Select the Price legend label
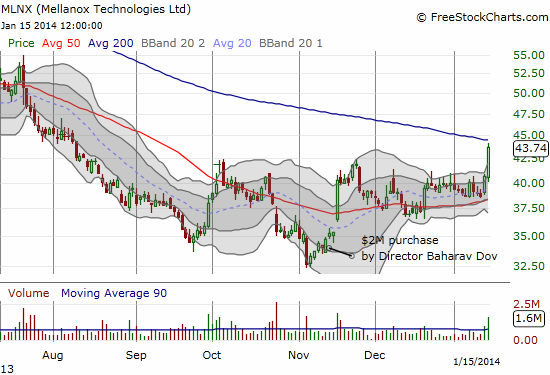 [21, 43]
